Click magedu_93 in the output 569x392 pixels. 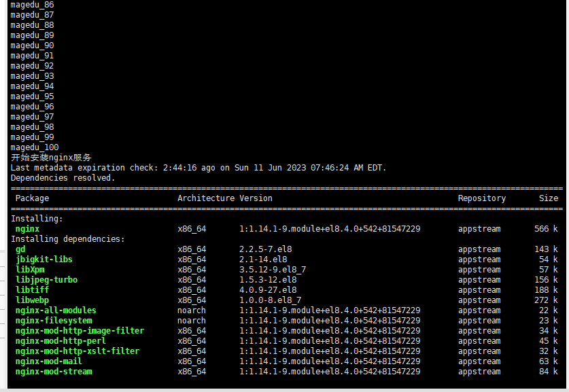33,76
